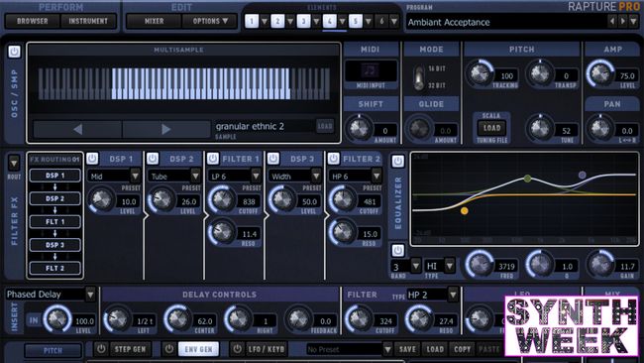Open the DSP 2 Tube preset dropdown
The height and width of the screenshot is (363, 644).
[195, 176]
